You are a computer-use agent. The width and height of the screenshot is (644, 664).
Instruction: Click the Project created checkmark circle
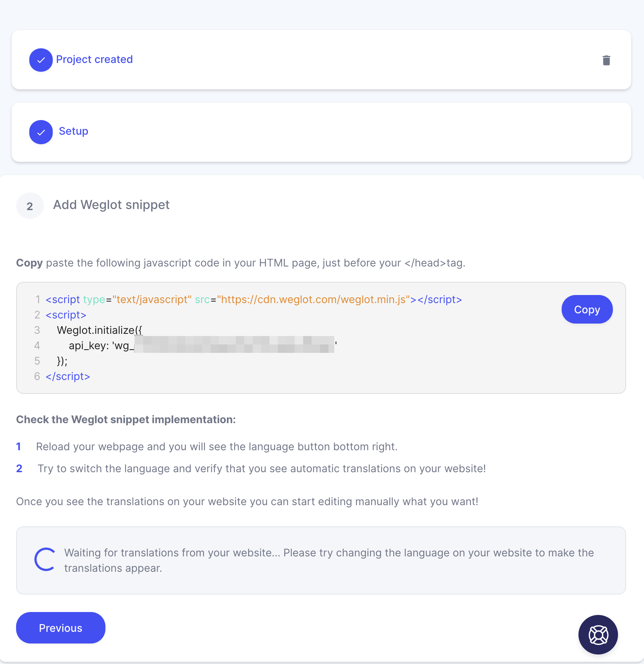click(41, 60)
